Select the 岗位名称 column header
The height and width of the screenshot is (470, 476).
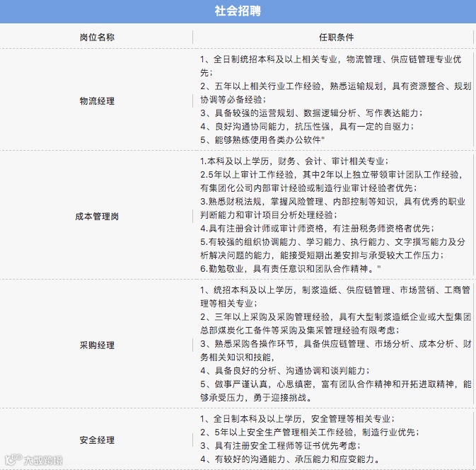click(x=97, y=38)
